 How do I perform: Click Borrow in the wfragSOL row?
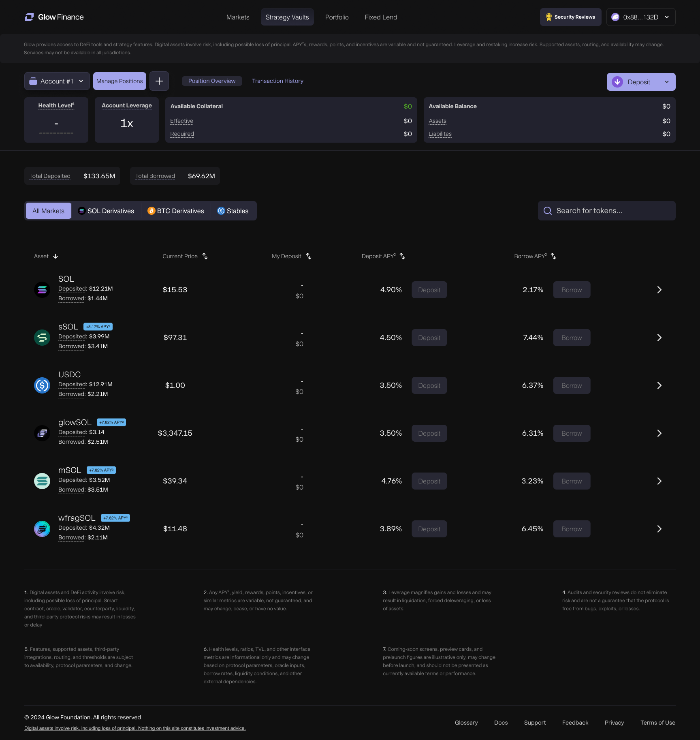click(x=572, y=529)
